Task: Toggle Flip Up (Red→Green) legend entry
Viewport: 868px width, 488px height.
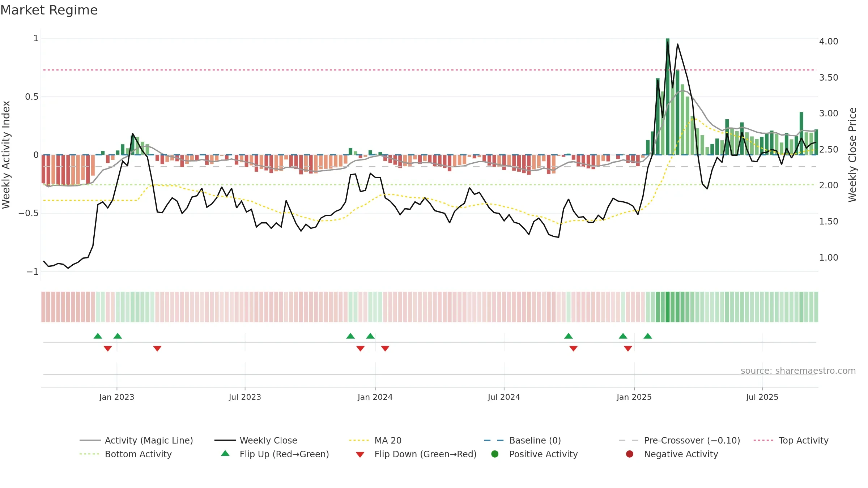Action: click(x=275, y=454)
